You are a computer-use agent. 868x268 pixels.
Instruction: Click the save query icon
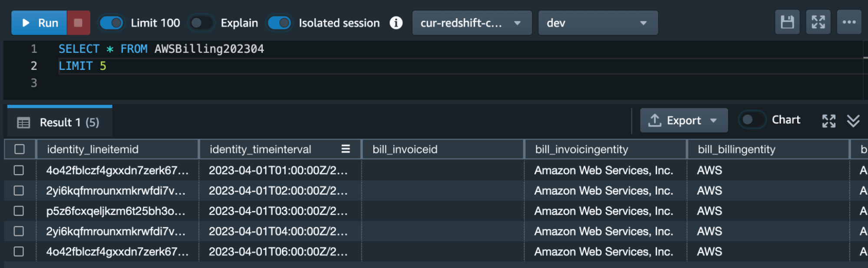pyautogui.click(x=787, y=22)
